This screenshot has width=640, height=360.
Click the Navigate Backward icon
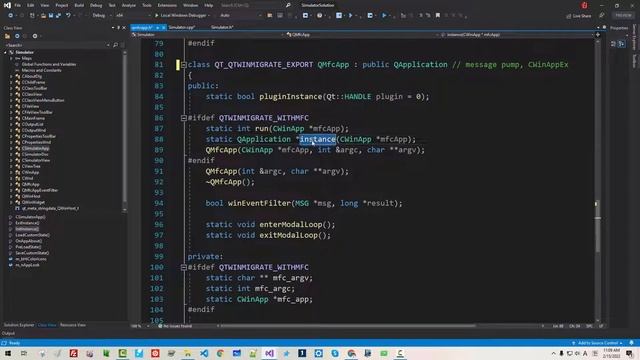[11, 16]
